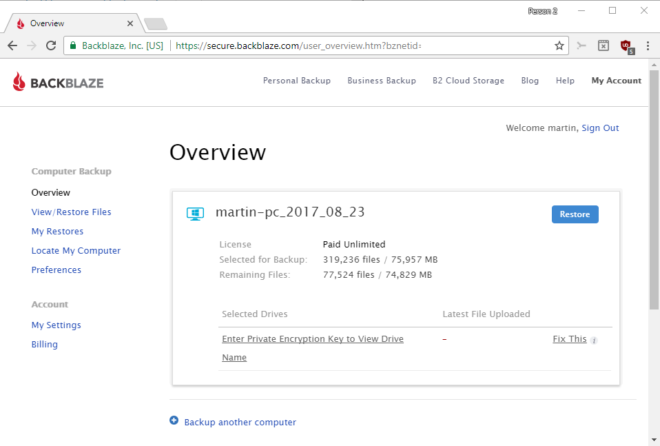Open My Account in the navigation
This screenshot has width=660, height=446.
(x=616, y=80)
